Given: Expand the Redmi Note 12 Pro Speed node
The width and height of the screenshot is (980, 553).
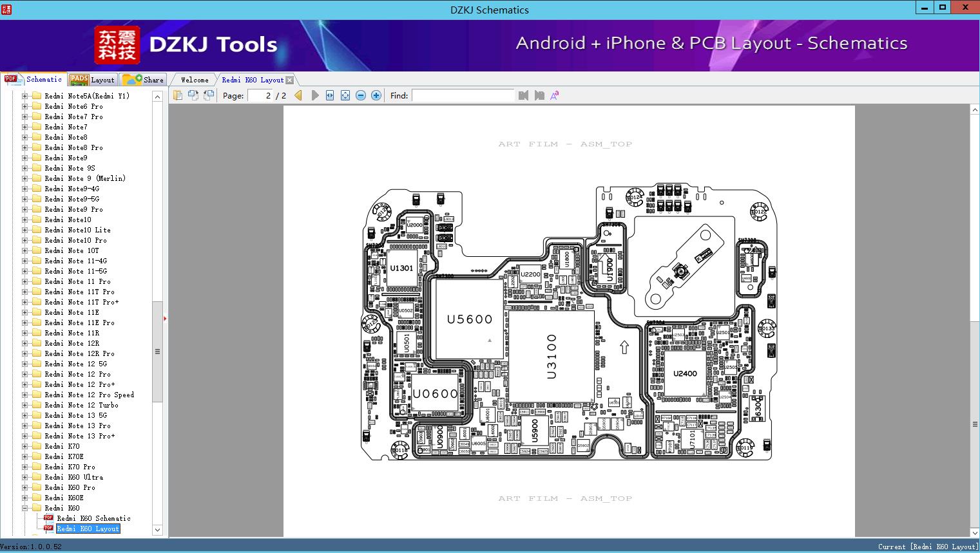Looking at the screenshot, I should (25, 395).
